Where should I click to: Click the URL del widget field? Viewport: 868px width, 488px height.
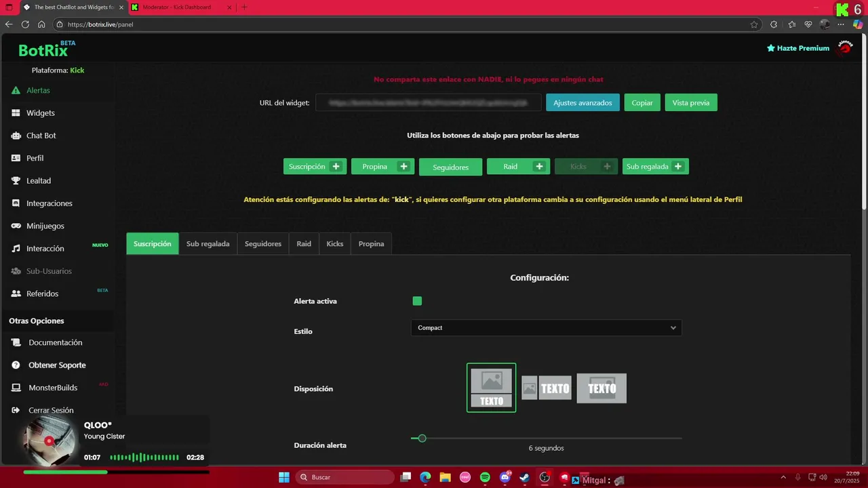pos(429,102)
